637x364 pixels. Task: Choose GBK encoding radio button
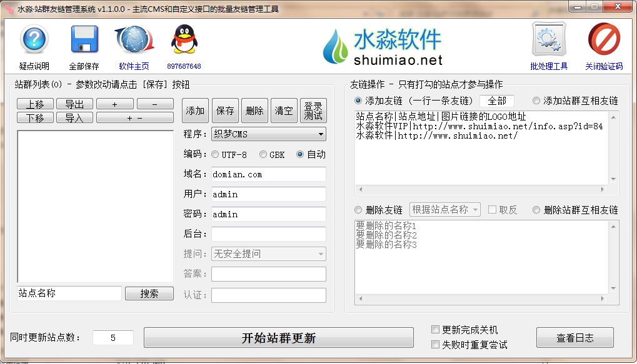(263, 155)
